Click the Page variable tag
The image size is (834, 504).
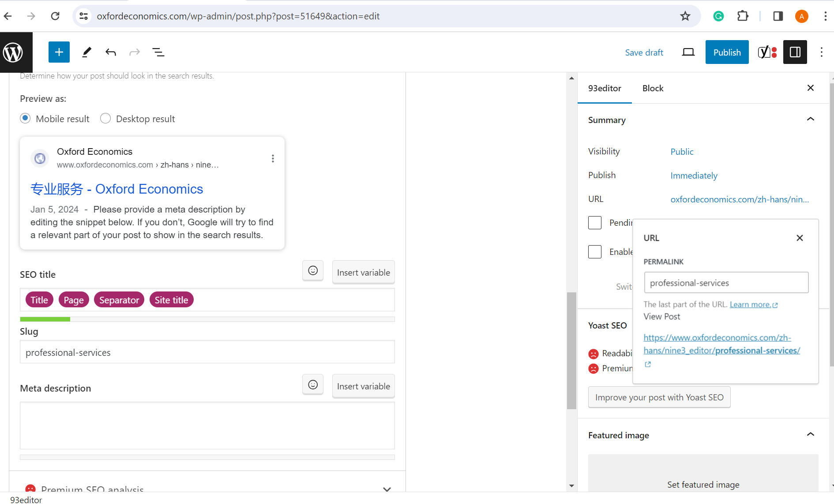pyautogui.click(x=74, y=300)
